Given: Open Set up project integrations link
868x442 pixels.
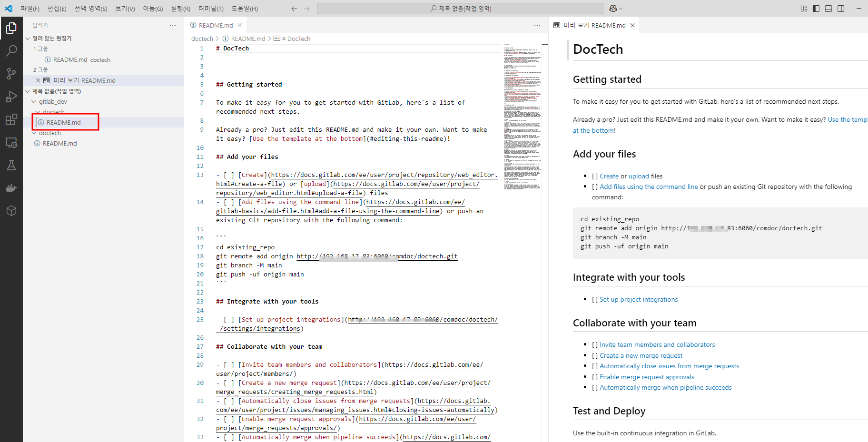Looking at the screenshot, I should coord(639,300).
